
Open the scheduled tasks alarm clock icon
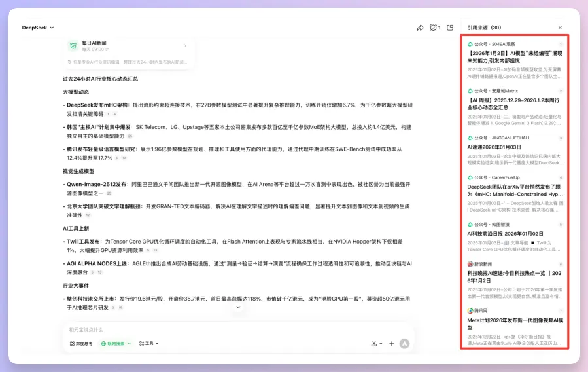[x=435, y=28]
